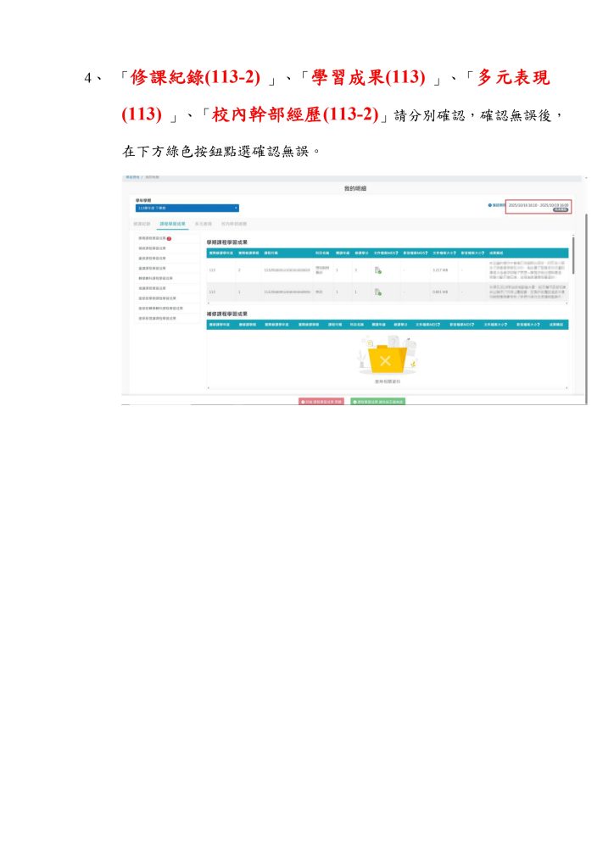Image resolution: width=614 pixels, height=868 pixels.
Task: Click the vertical scrollbar on the right
Action: point(573,254)
